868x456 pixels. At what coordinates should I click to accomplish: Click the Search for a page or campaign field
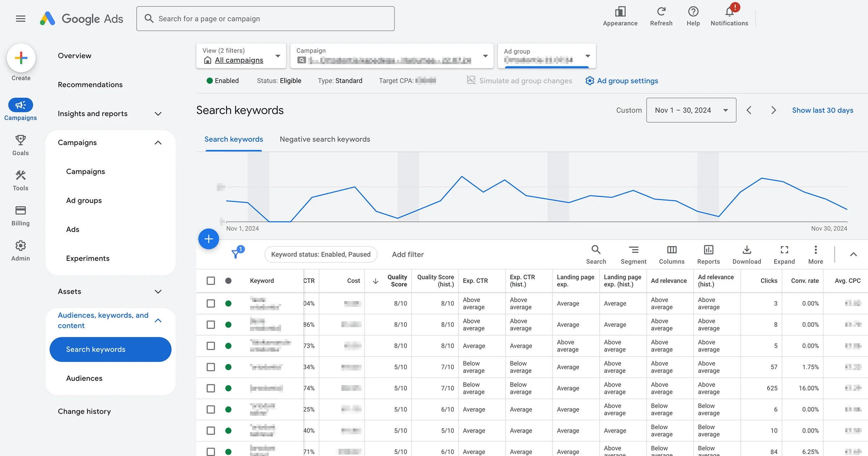265,19
